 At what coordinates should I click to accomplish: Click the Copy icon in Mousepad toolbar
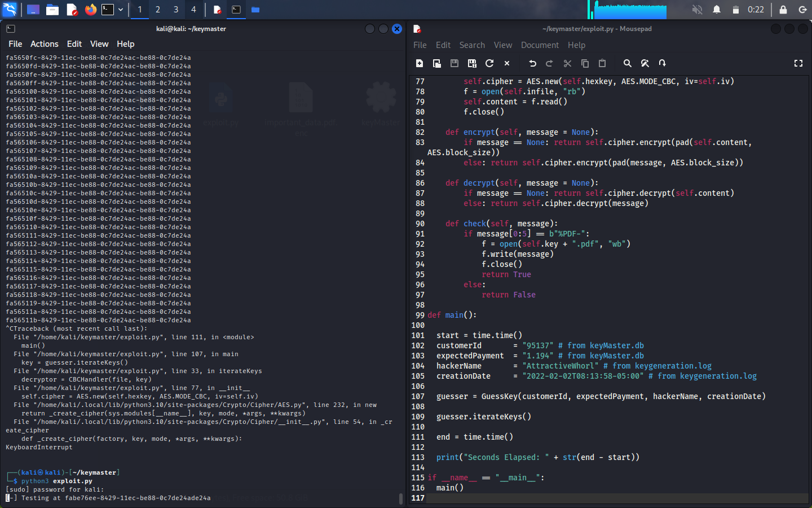click(x=585, y=63)
